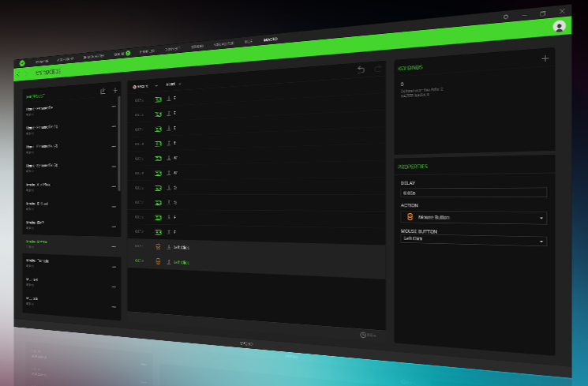Screen dimensions: 588x386
Task: Add a new macro with the plus icon
Action: 115,91
